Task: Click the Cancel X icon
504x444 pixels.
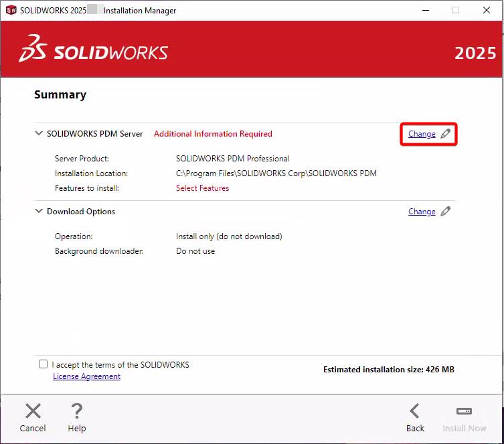Action: [33, 411]
